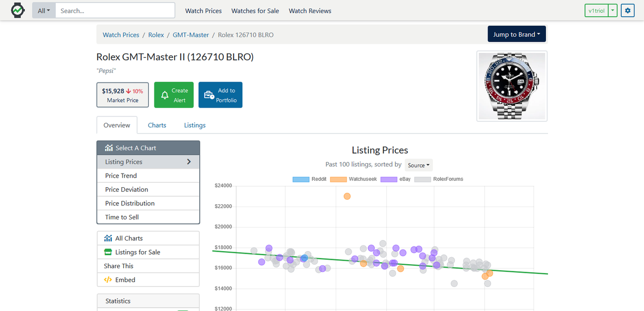Click the Listing Prices chevron arrow
644x311 pixels.
(x=189, y=162)
